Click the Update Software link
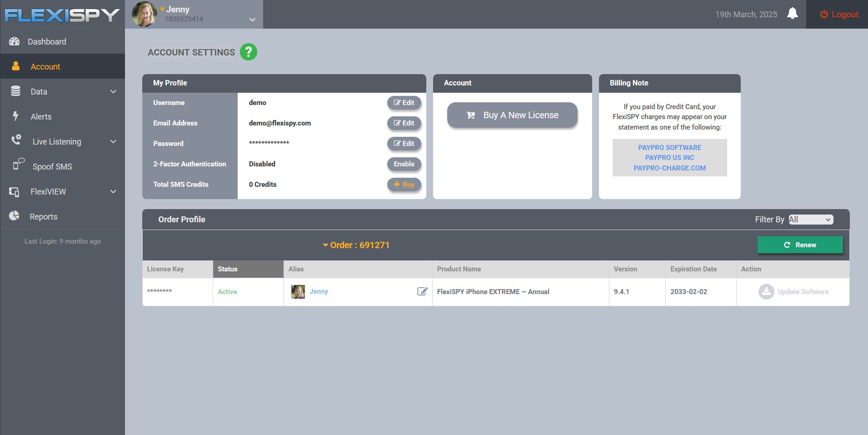Screen dimensions: 868x435 803,292
